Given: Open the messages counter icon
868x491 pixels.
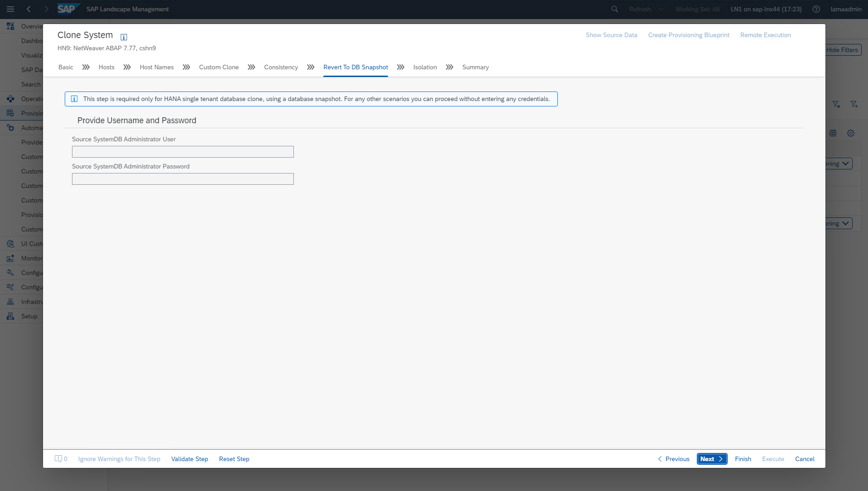Looking at the screenshot, I should point(61,459).
